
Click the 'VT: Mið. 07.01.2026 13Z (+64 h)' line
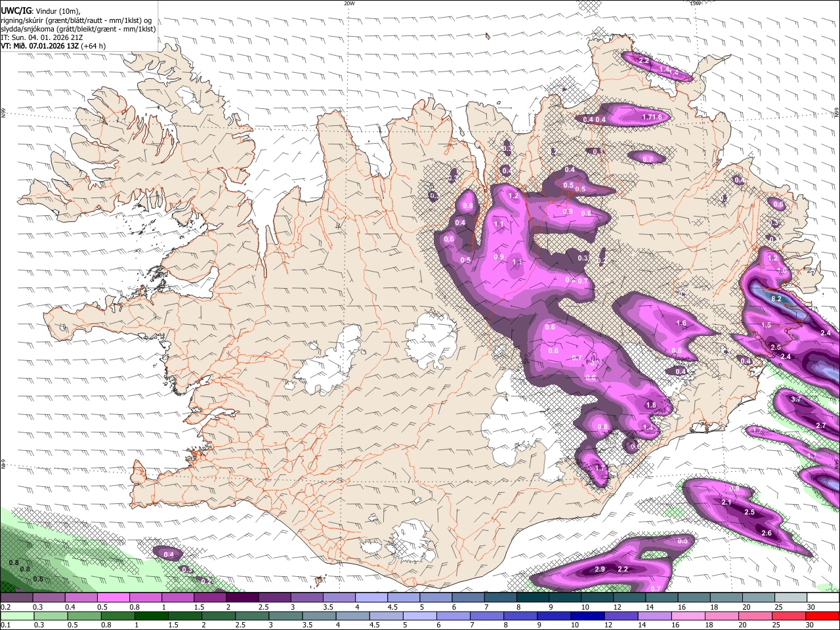(x=53, y=46)
